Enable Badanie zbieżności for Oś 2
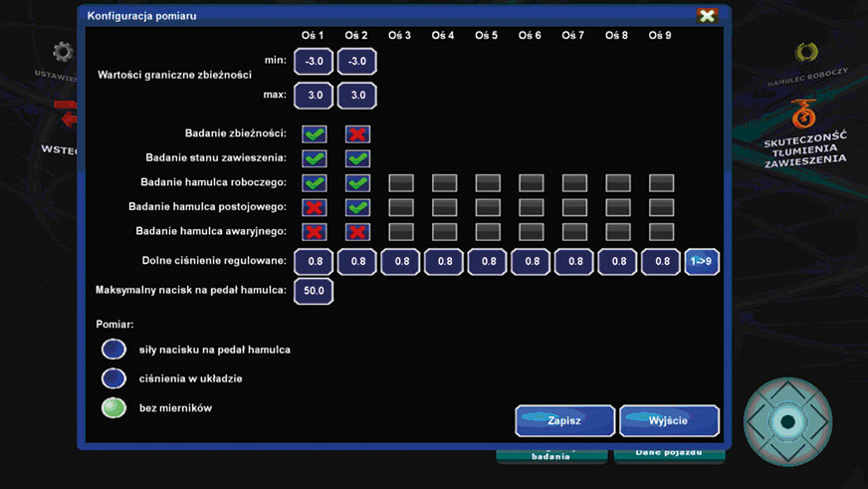The width and height of the screenshot is (868, 489). [357, 133]
